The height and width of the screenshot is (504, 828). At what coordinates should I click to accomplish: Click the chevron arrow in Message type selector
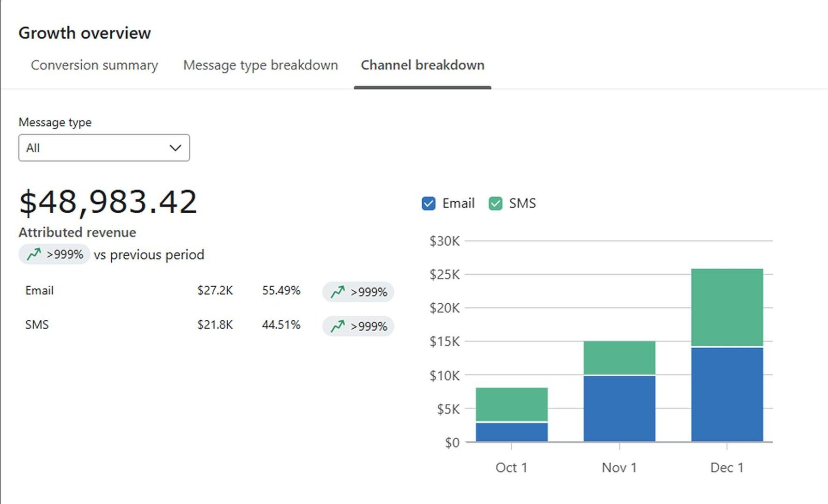[x=175, y=148]
